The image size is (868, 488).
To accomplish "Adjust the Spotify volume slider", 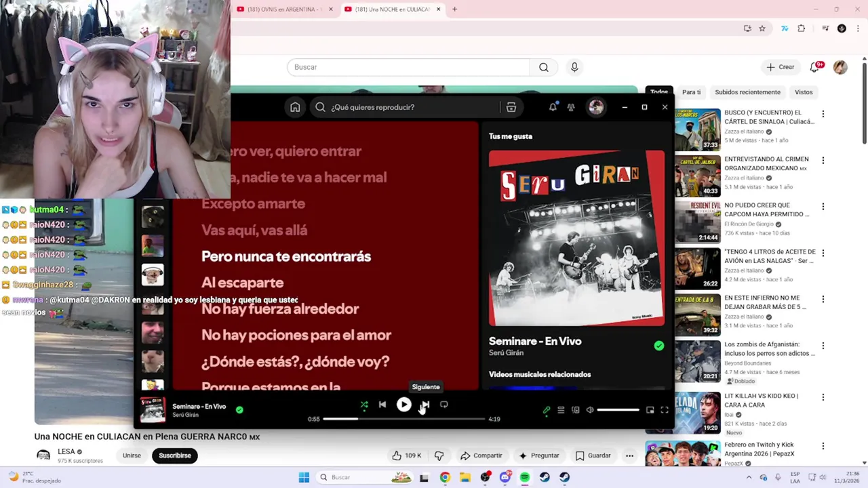I will 618,410.
